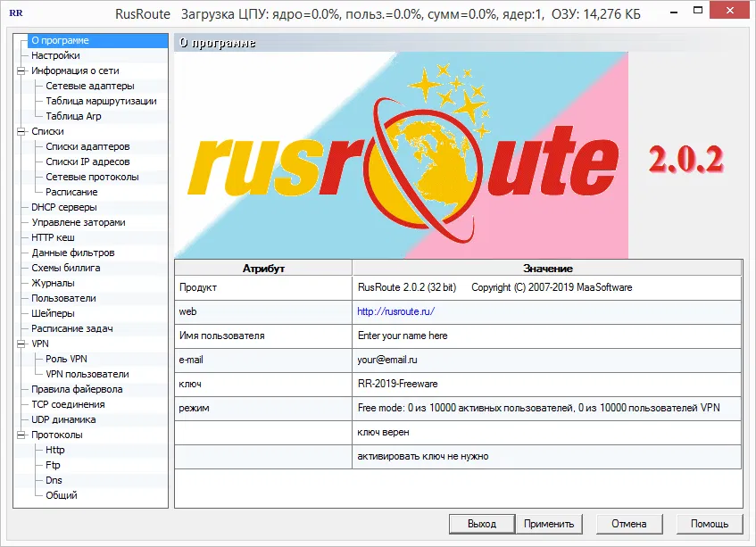Open Роль VPN page

tap(66, 359)
